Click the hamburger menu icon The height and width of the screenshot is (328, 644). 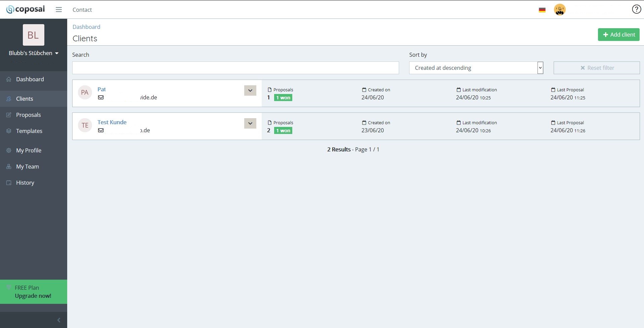pyautogui.click(x=59, y=10)
